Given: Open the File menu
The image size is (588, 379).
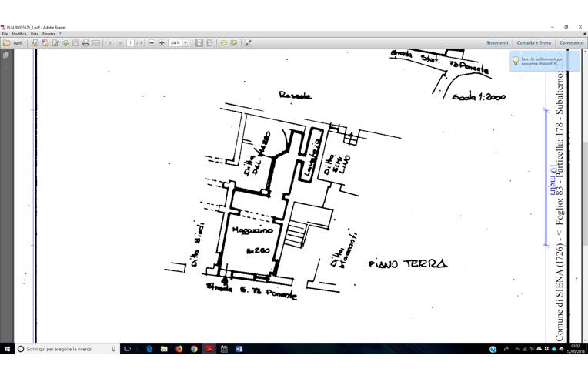Looking at the screenshot, I should 5,34.
